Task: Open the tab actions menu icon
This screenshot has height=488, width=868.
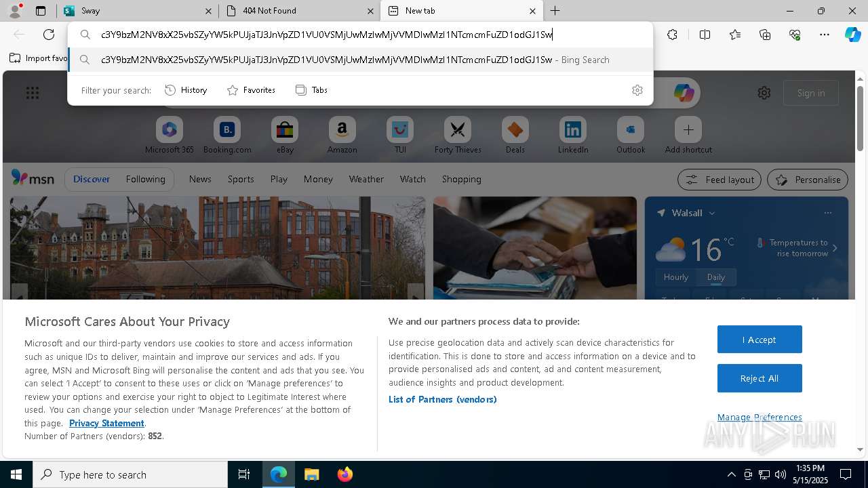Action: click(41, 11)
